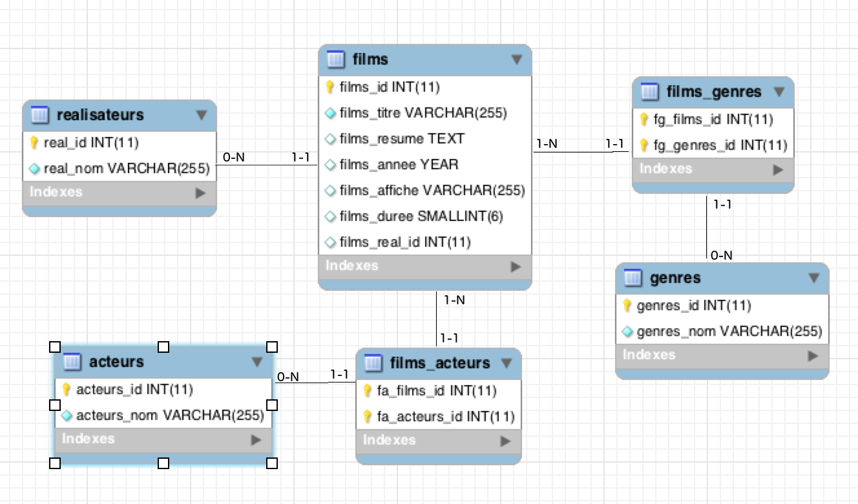Click the films_acteurs table icon
The image size is (858, 504).
tap(373, 364)
